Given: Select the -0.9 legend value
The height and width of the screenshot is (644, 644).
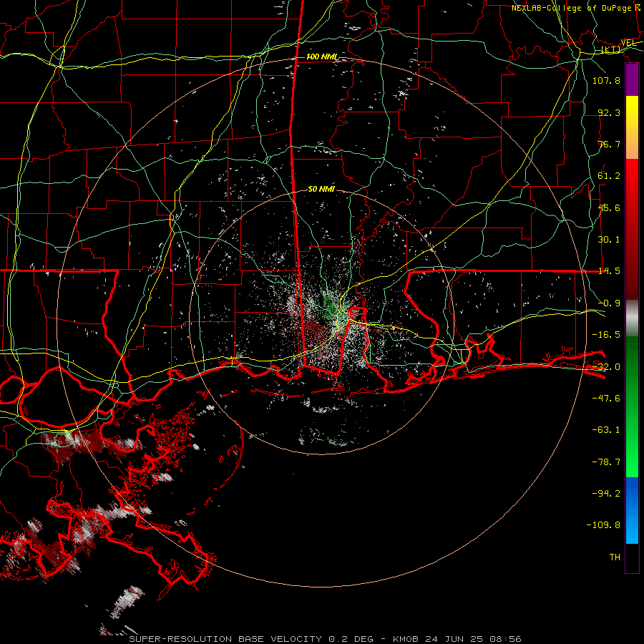Looking at the screenshot, I should pos(609,303).
